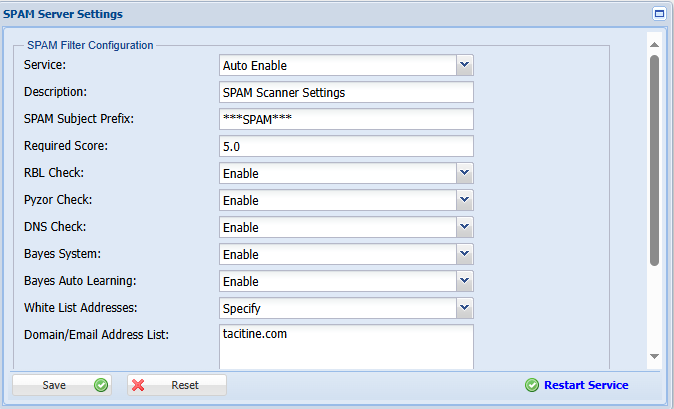Viewport: 674px width, 409px height.
Task: Click the Restart Service link
Action: 585,385
